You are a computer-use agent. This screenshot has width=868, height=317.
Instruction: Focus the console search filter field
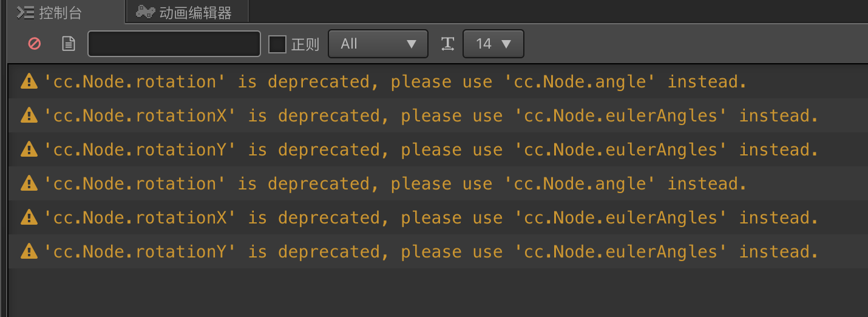(174, 44)
